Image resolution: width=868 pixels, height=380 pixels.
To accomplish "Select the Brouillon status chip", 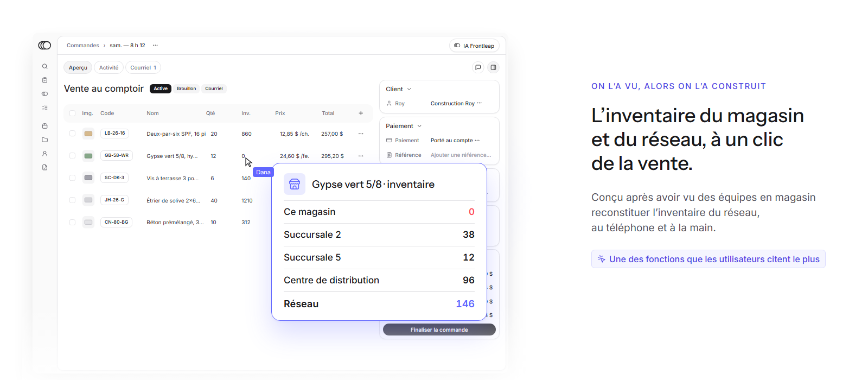I will click(186, 88).
